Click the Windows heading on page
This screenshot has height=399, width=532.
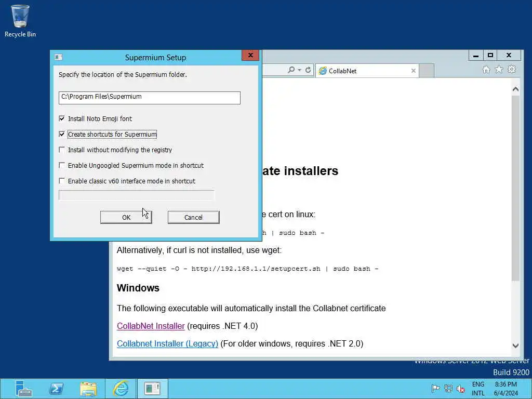[138, 288]
